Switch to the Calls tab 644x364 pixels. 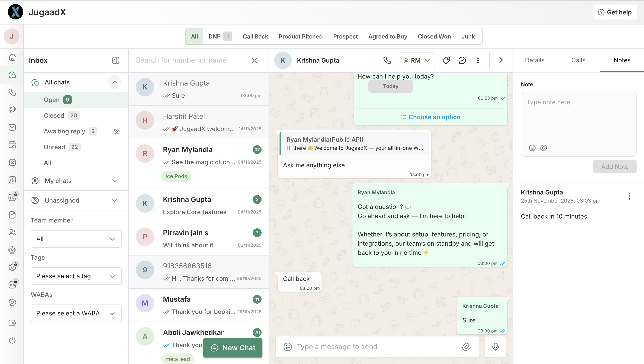pyautogui.click(x=578, y=60)
